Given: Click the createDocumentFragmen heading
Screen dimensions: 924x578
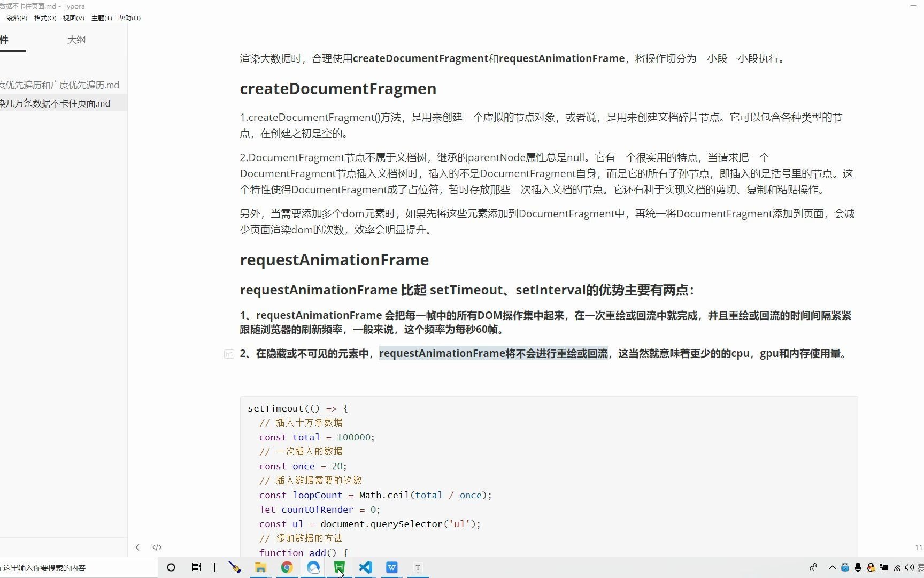Looking at the screenshot, I should point(338,89).
